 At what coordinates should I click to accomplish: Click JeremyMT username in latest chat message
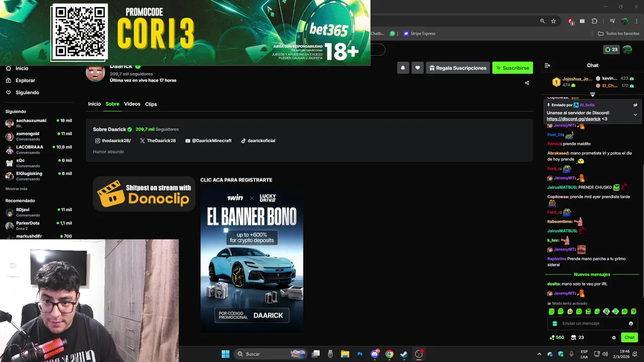point(565,294)
